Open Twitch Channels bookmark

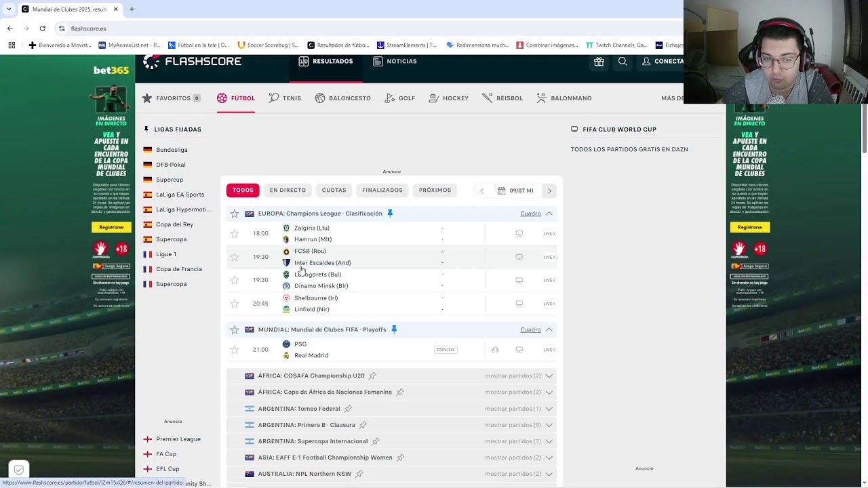coord(617,45)
